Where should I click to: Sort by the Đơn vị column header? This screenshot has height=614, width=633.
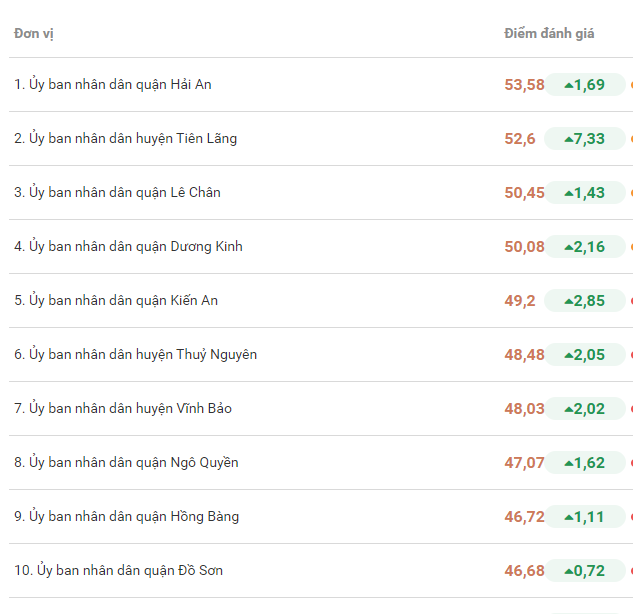pos(34,34)
